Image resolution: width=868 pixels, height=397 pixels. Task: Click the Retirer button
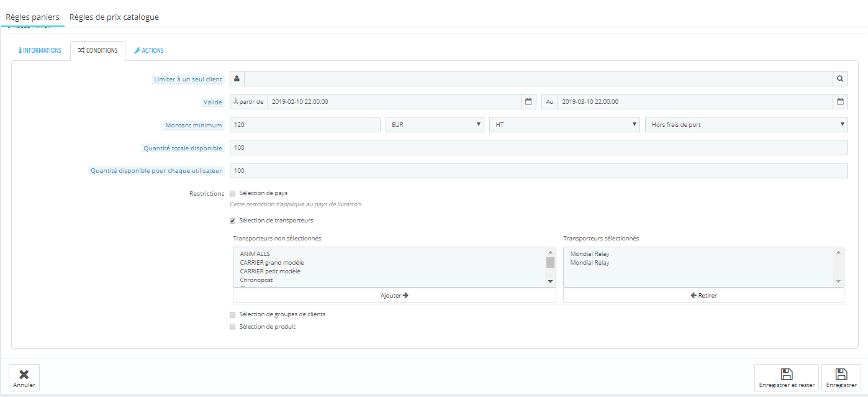[x=703, y=296]
